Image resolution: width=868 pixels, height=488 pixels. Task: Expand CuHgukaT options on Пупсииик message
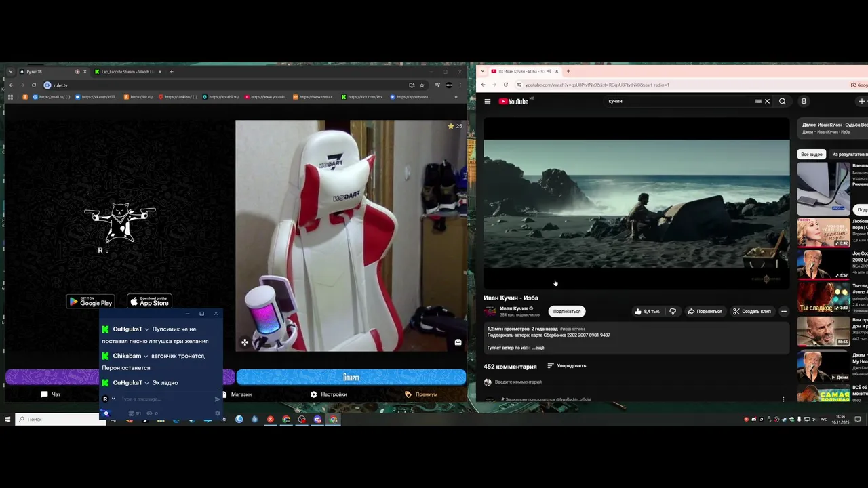(x=147, y=329)
